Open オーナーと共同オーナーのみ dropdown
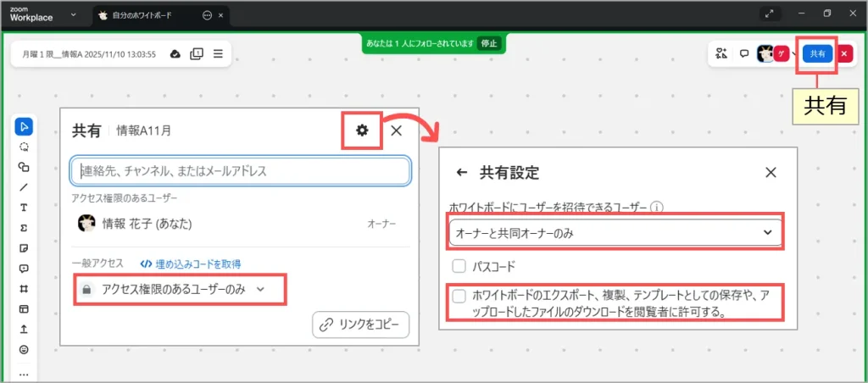Screen dimensions: 868x383 [x=615, y=232]
